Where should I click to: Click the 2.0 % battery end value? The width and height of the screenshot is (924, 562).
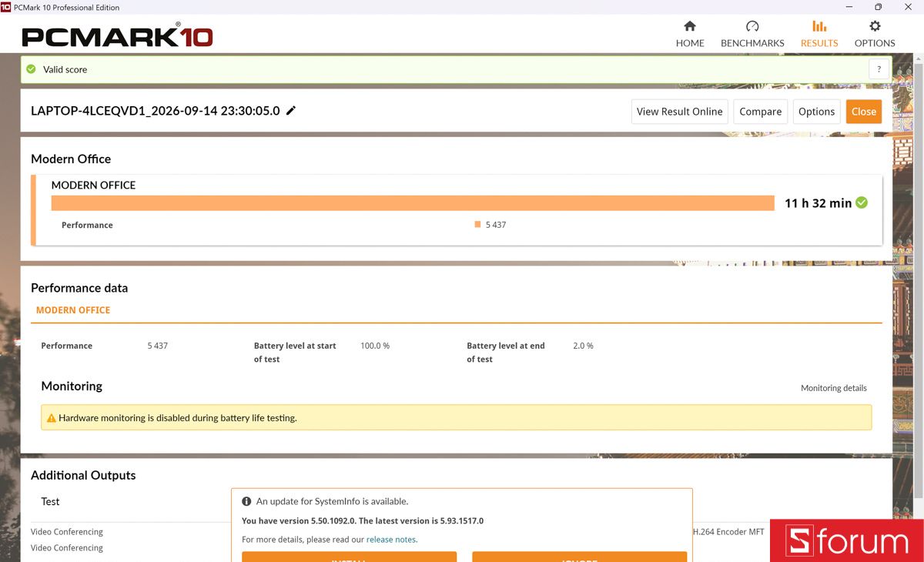pyautogui.click(x=583, y=346)
